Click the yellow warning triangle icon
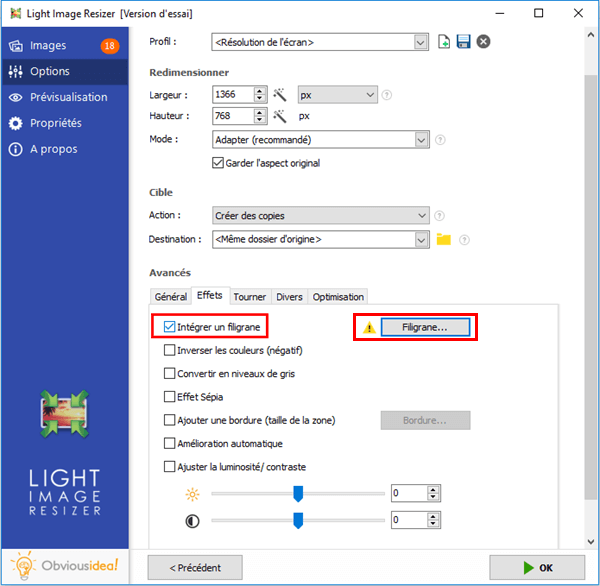 [x=369, y=327]
